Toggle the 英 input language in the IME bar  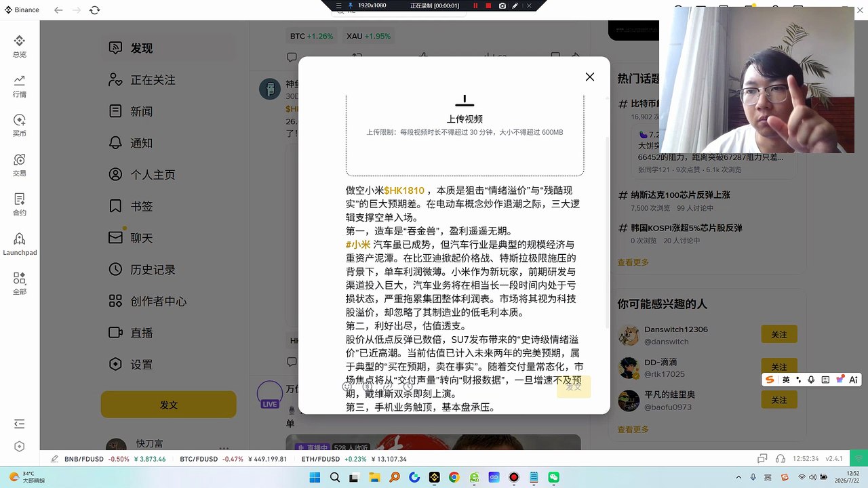click(x=786, y=380)
